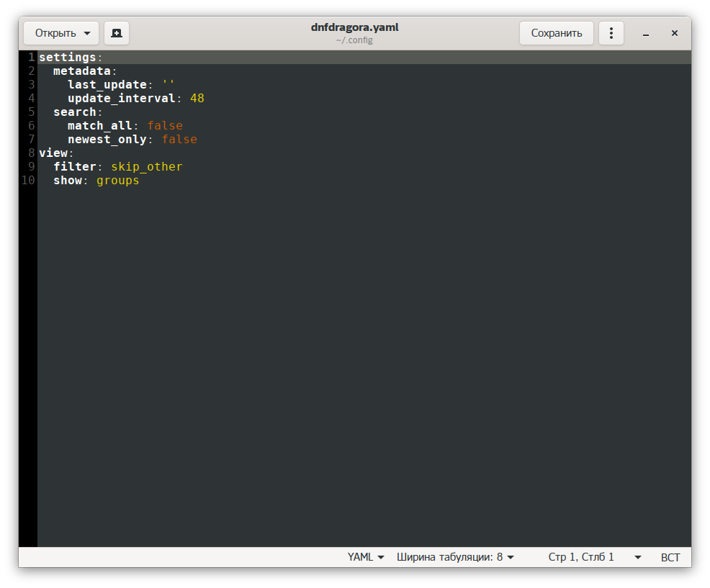Screen dimensions: 710x588
Task: Click match_all false value
Action: (x=166, y=125)
